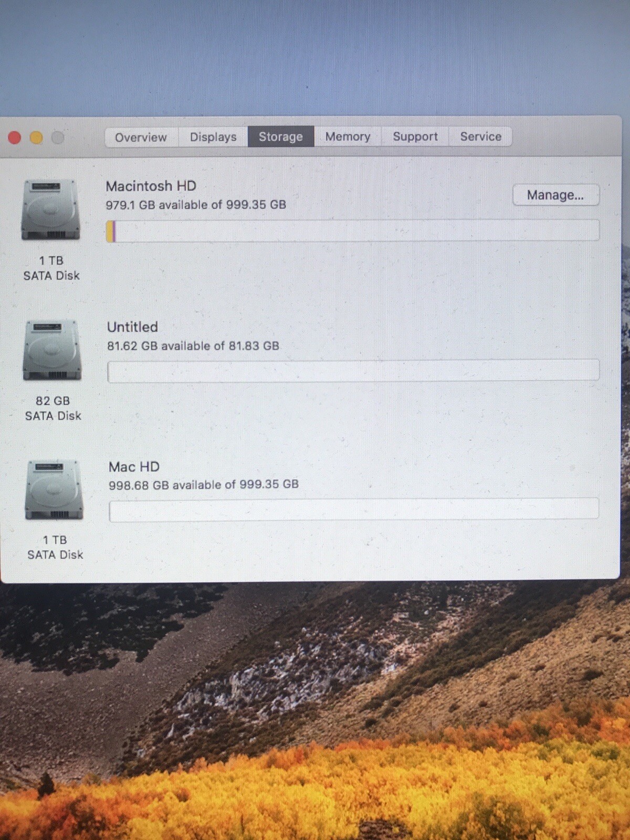The height and width of the screenshot is (840, 630).
Task: Click the 'Mac HD' volume name
Action: [134, 467]
